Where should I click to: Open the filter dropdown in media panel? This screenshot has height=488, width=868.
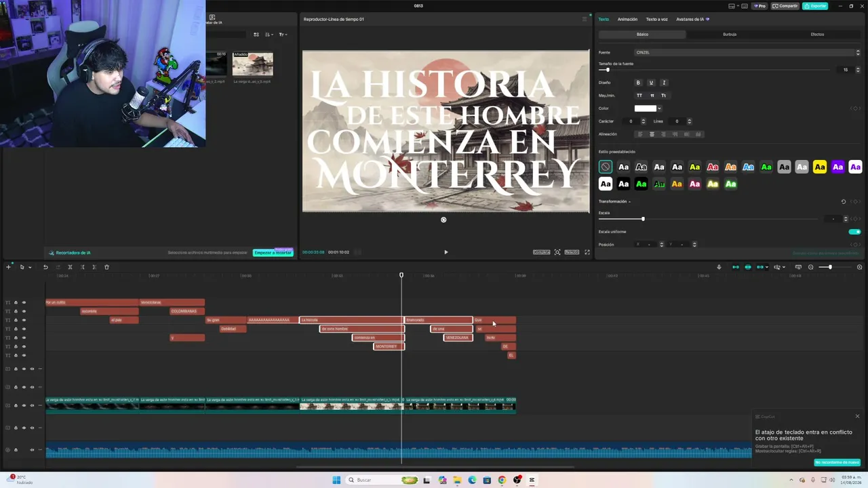283,35
